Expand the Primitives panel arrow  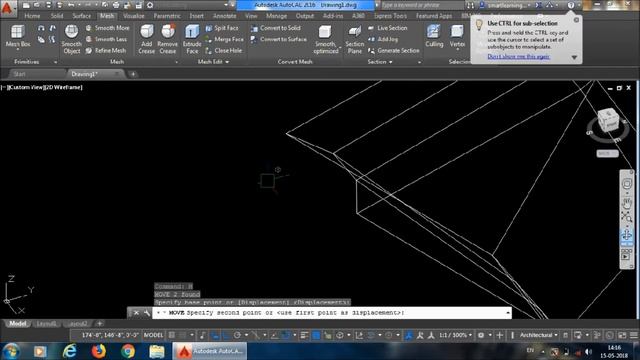pyautogui.click(x=56, y=62)
